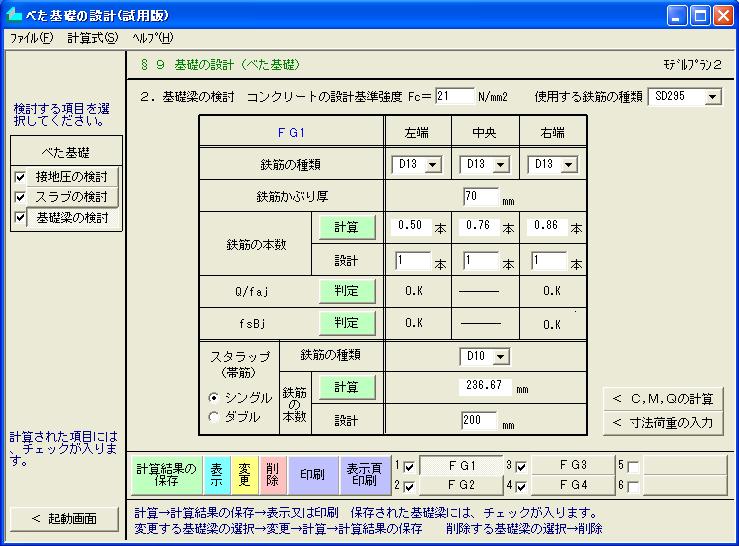
Task: Open the ヘルプ(H) menu
Action: tap(152, 38)
